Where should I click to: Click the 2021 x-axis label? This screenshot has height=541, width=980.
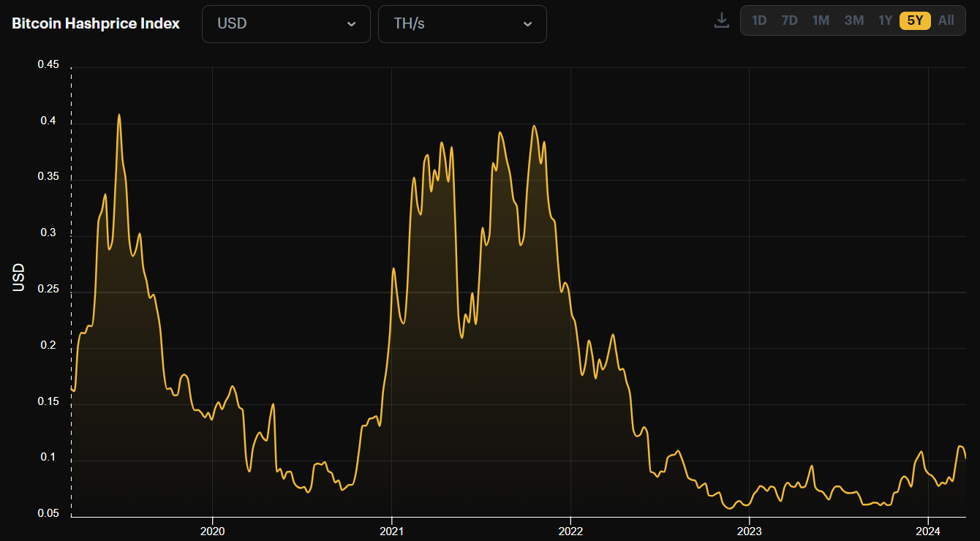[391, 530]
